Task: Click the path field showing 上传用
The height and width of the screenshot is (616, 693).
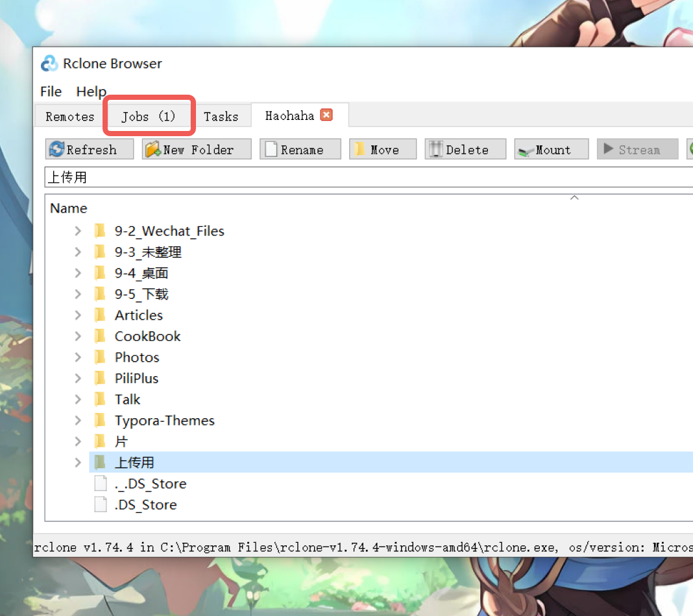Action: (369, 177)
